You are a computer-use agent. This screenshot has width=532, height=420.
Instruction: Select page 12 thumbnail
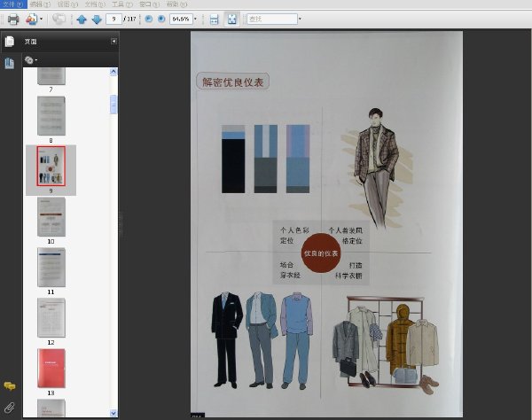(51, 317)
